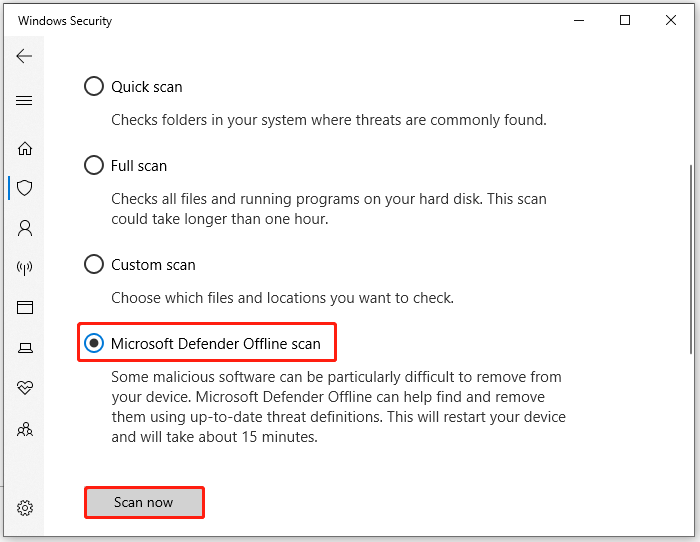700x542 pixels.
Task: Open Device security laptop icon
Action: point(25,348)
